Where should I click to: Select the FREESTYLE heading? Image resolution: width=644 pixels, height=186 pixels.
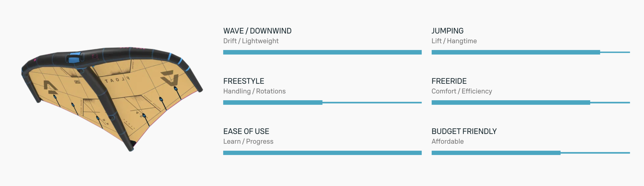[244, 81]
